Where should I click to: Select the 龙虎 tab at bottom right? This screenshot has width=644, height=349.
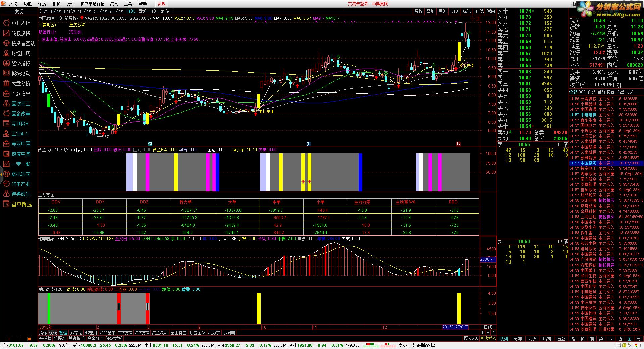(x=533, y=339)
